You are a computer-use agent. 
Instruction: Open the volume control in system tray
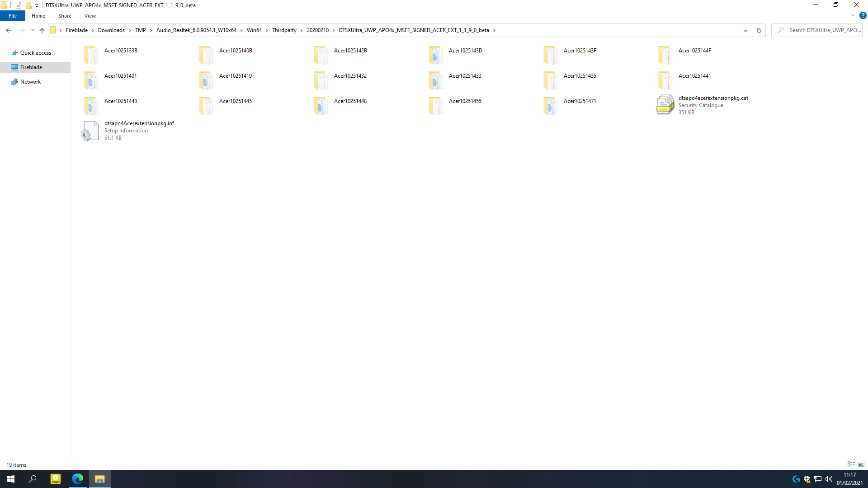[x=829, y=479]
